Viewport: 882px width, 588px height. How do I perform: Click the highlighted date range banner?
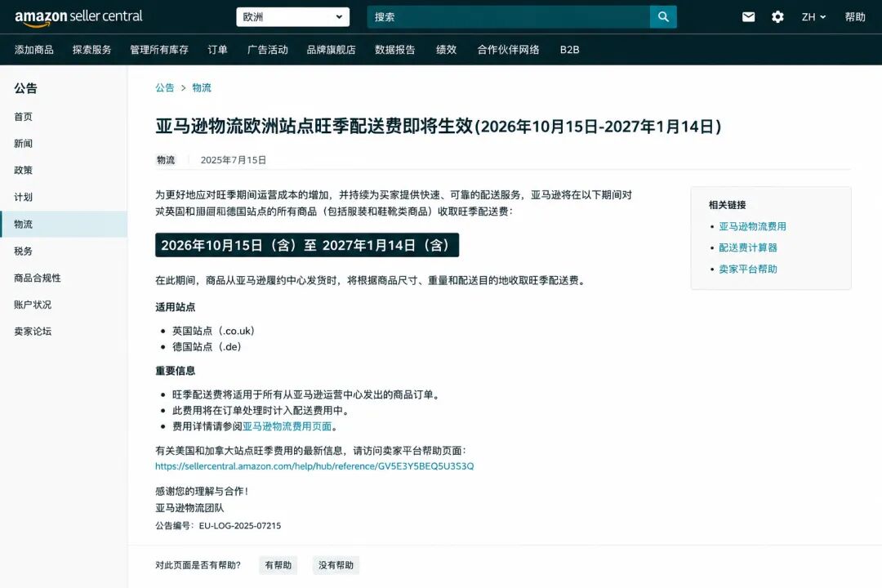(307, 245)
